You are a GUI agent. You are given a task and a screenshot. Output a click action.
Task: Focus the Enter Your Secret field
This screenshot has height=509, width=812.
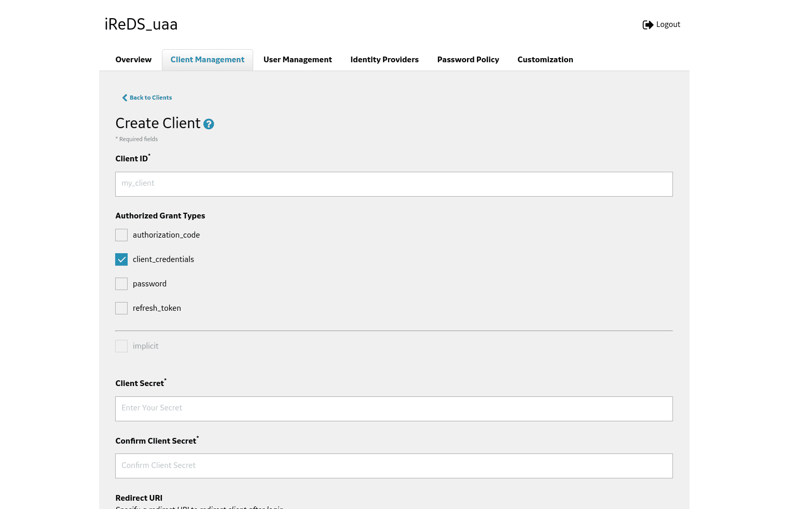394,408
